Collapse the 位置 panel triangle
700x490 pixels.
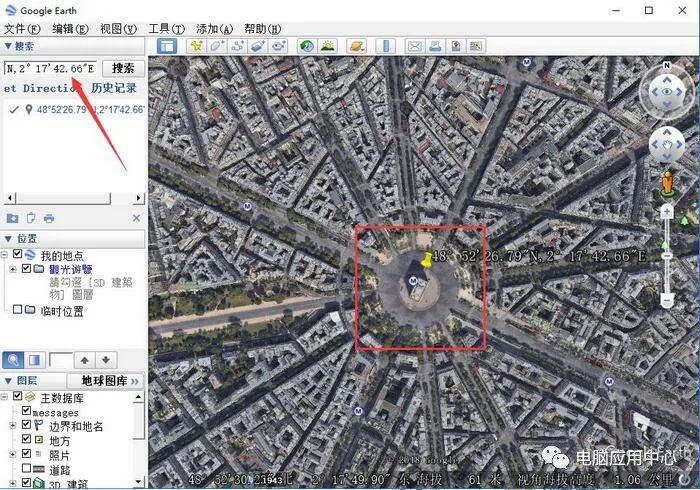tap(8, 239)
